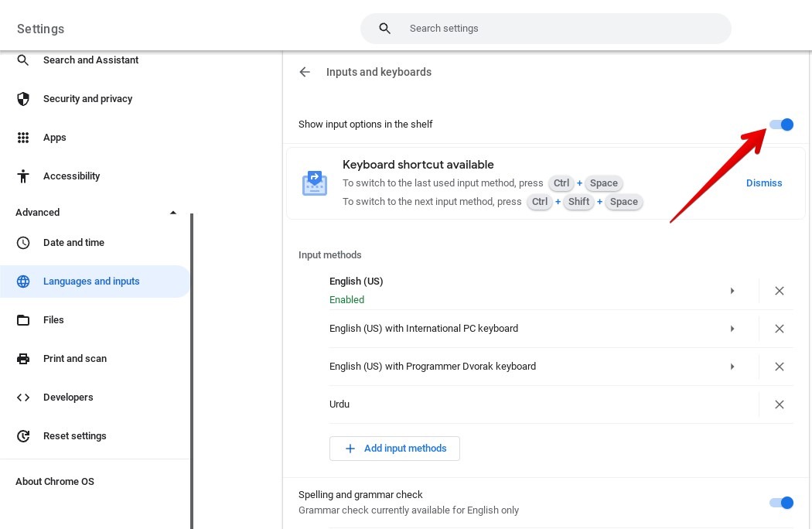
Task: Select the Languages and inputs globe icon
Action: point(23,281)
